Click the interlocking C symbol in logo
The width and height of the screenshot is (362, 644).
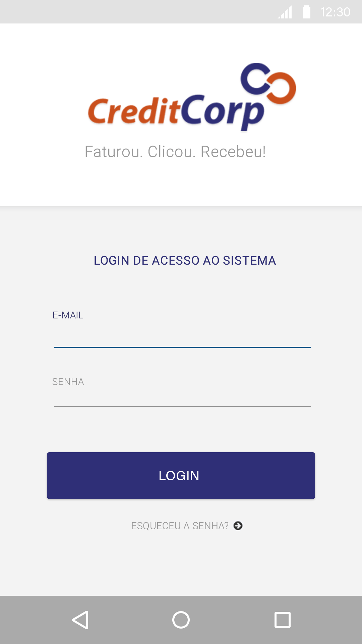point(268,82)
